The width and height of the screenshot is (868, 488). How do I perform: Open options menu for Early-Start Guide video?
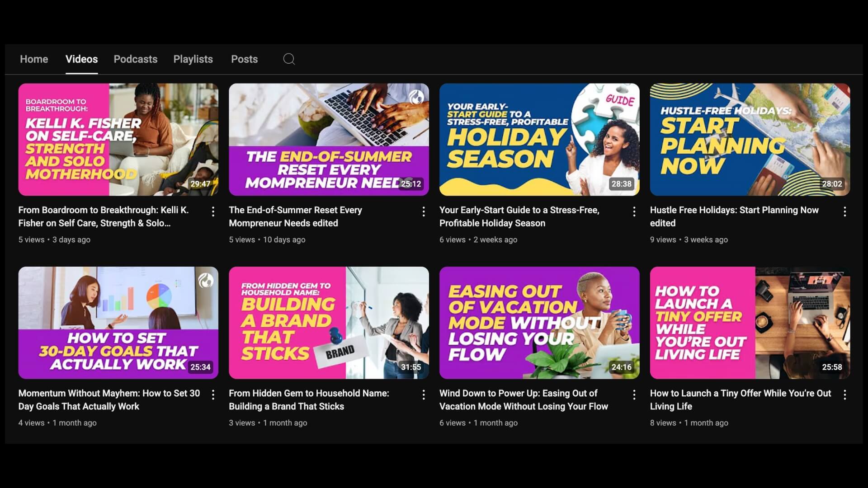coord(634,211)
